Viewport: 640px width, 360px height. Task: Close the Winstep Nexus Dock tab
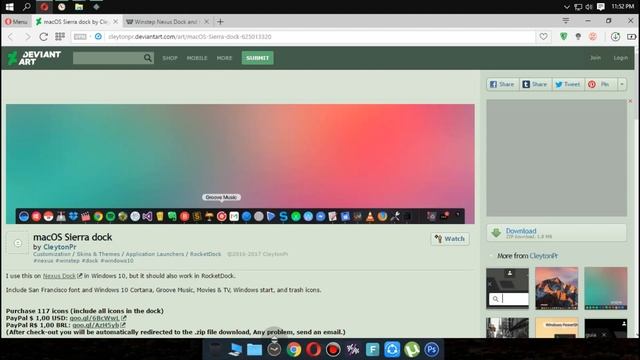tap(207, 22)
